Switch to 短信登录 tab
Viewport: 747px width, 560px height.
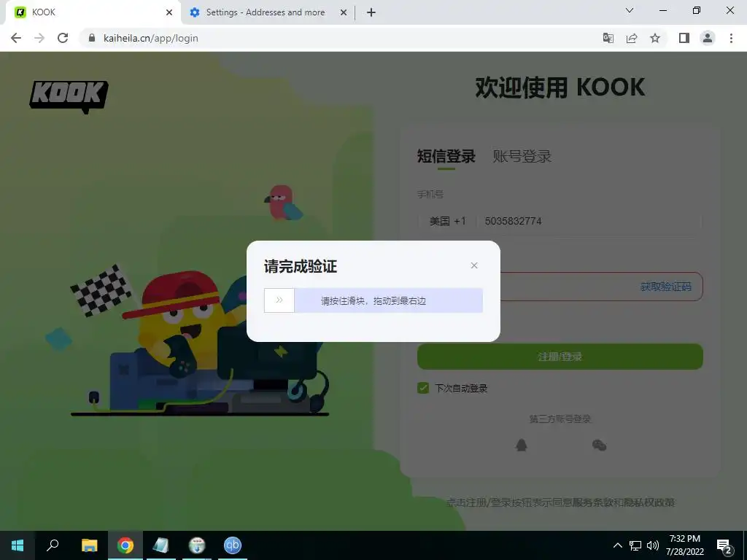tap(446, 156)
